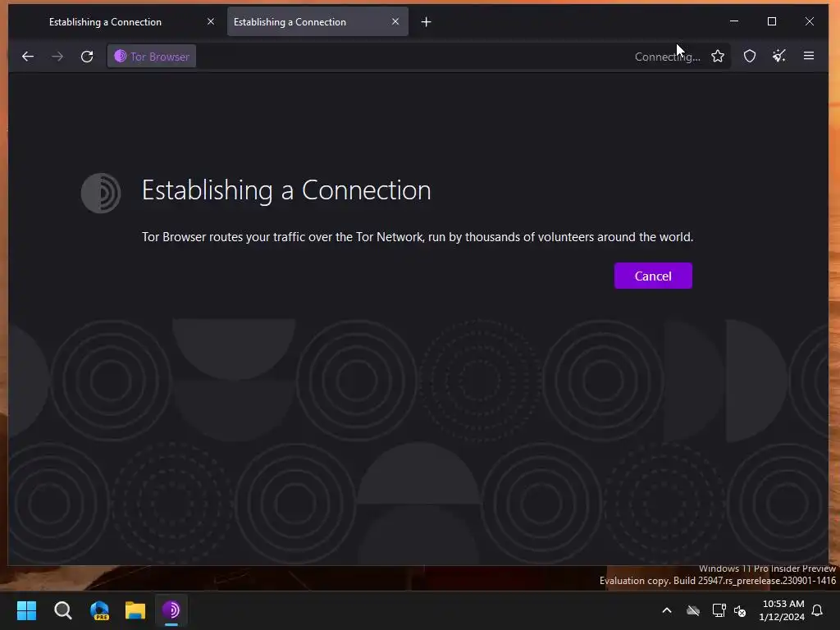Click the Tor Browser taskbar icon
Image resolution: width=840 pixels, height=630 pixels.
coord(171,610)
